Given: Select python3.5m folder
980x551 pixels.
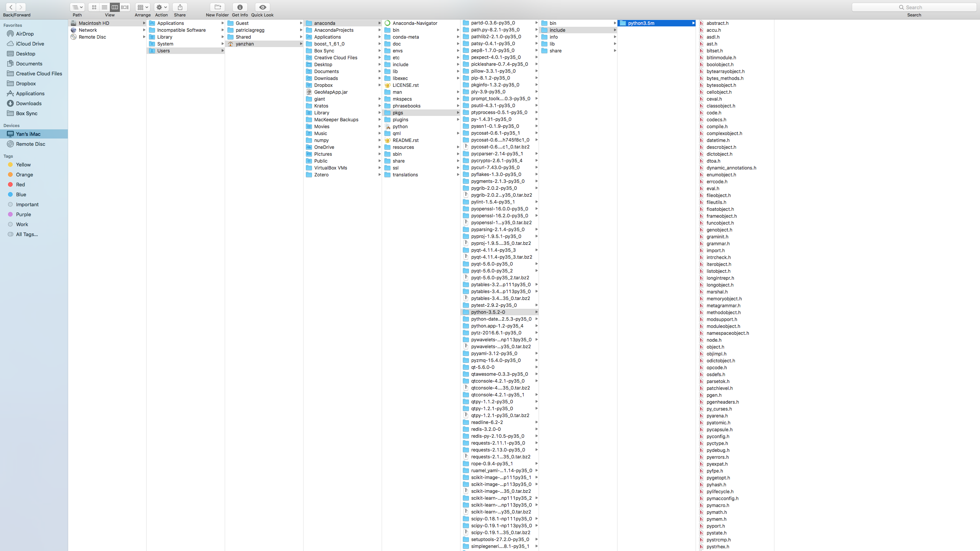Looking at the screenshot, I should 657,23.
